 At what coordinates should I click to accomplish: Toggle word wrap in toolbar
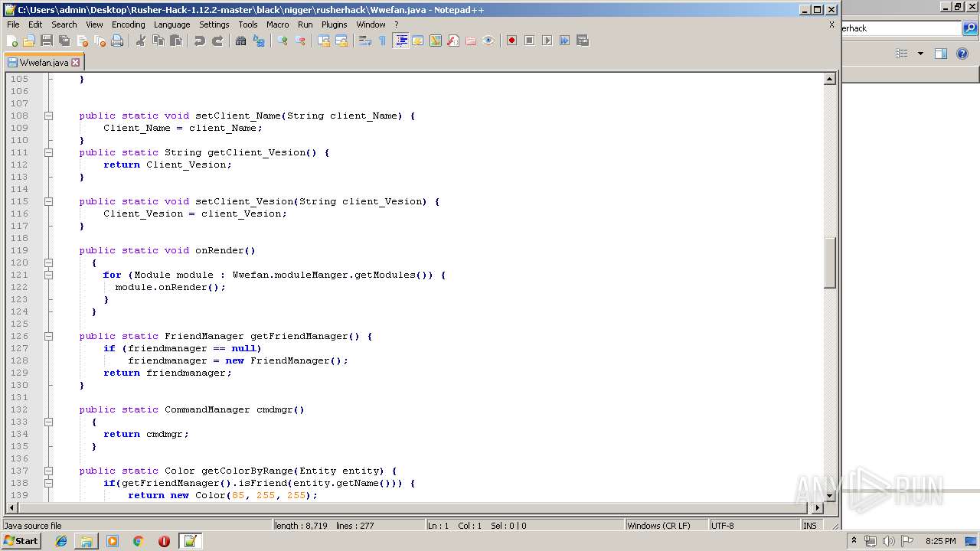point(365,41)
